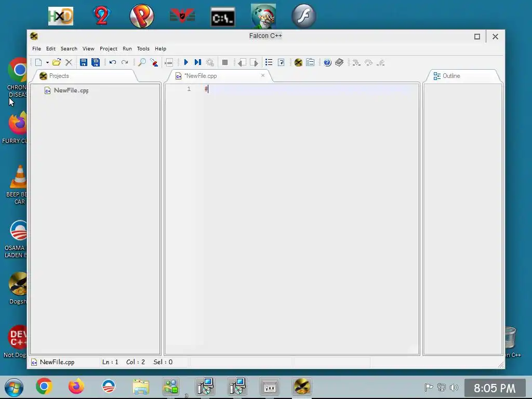This screenshot has height=399, width=532.
Task: Click the open folder toolbar icon
Action: (x=57, y=62)
